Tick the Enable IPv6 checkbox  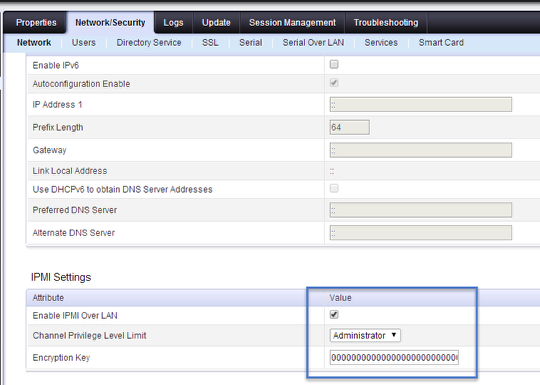[334, 64]
